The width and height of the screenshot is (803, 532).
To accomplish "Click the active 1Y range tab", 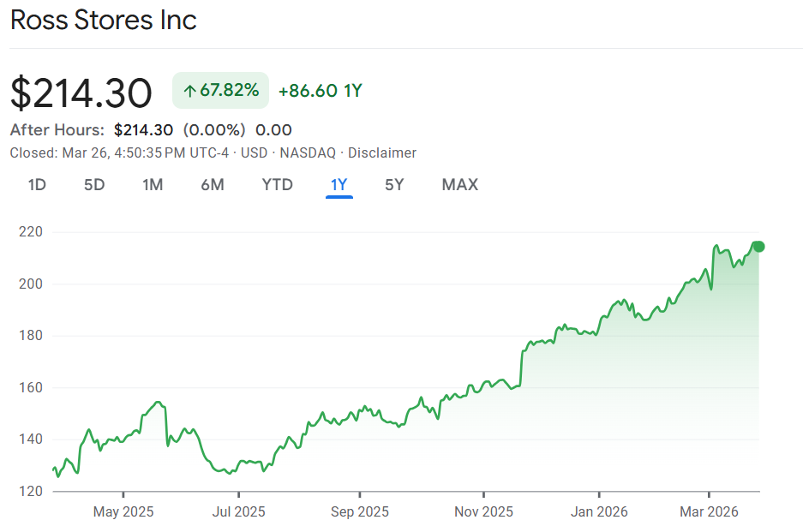I will tap(339, 184).
